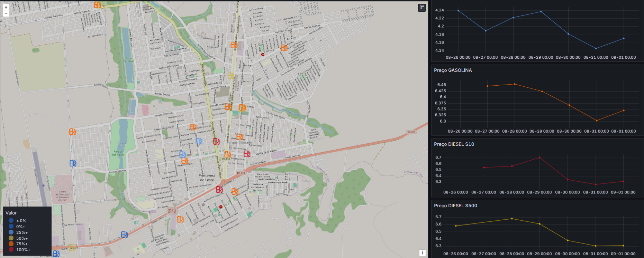Click the '< 0%' legend color swatch
This screenshot has width=644, height=258.
pos(11,220)
